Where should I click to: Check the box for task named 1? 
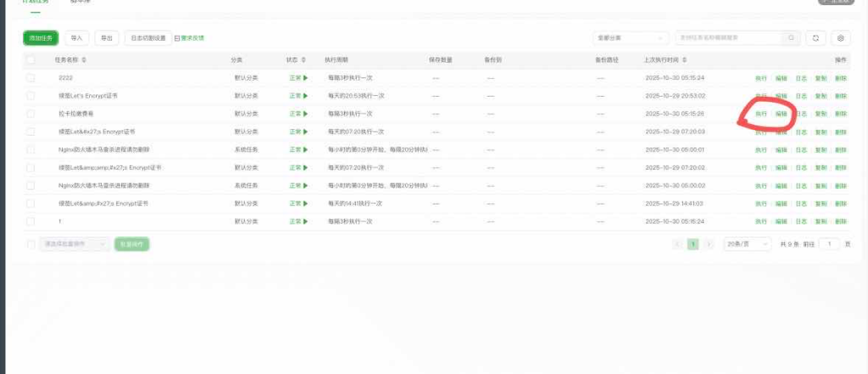31,221
